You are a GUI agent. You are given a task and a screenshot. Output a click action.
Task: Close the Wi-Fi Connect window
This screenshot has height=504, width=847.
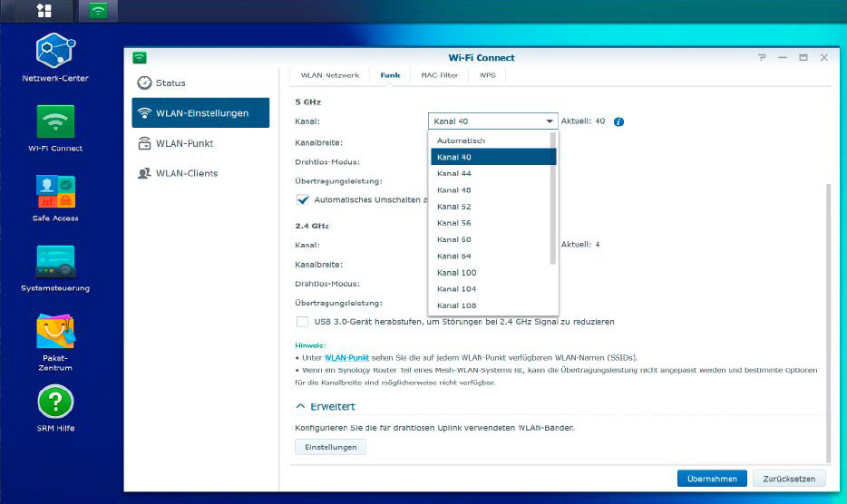(823, 57)
